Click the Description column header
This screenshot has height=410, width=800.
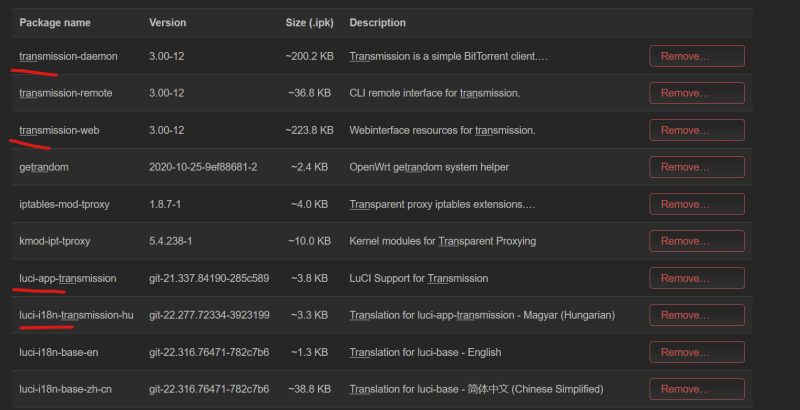378,22
